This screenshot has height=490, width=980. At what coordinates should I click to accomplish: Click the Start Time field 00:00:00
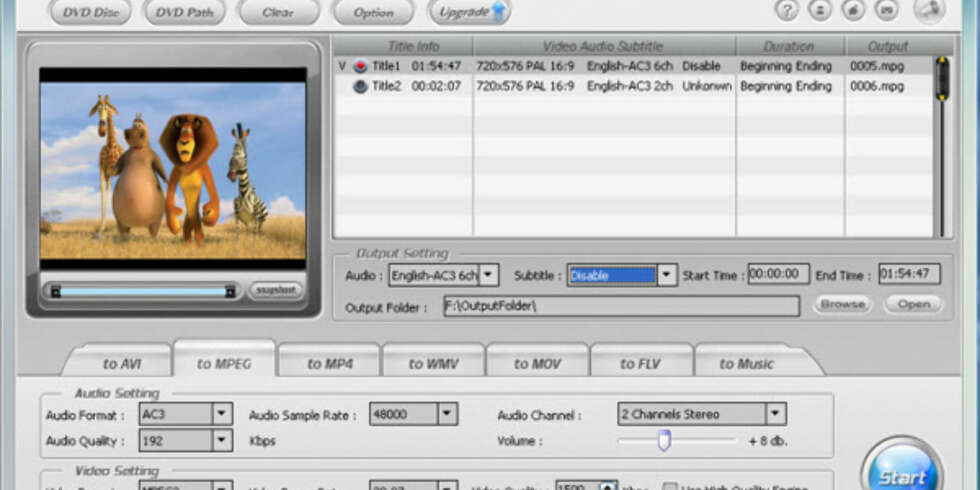[x=778, y=274]
